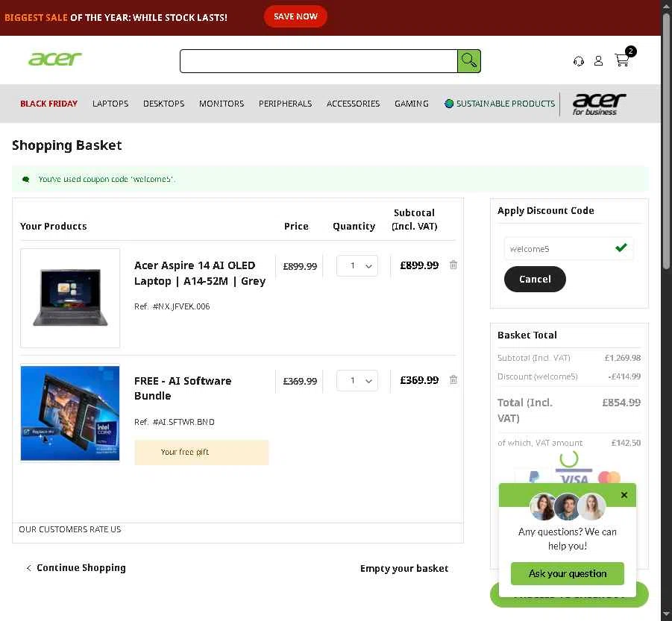The image size is (672, 621).
Task: Click the Ref. #AI.SFTWR.BND text
Action: click(174, 422)
